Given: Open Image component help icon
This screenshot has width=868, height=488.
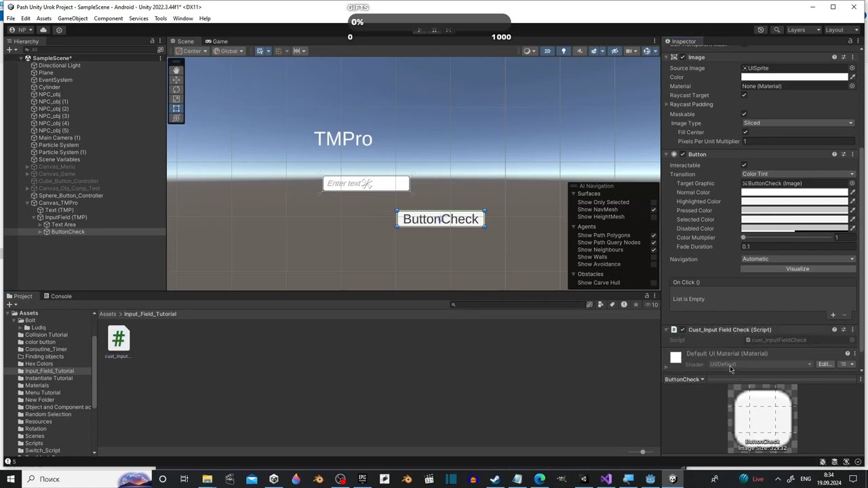Looking at the screenshot, I should point(834,57).
